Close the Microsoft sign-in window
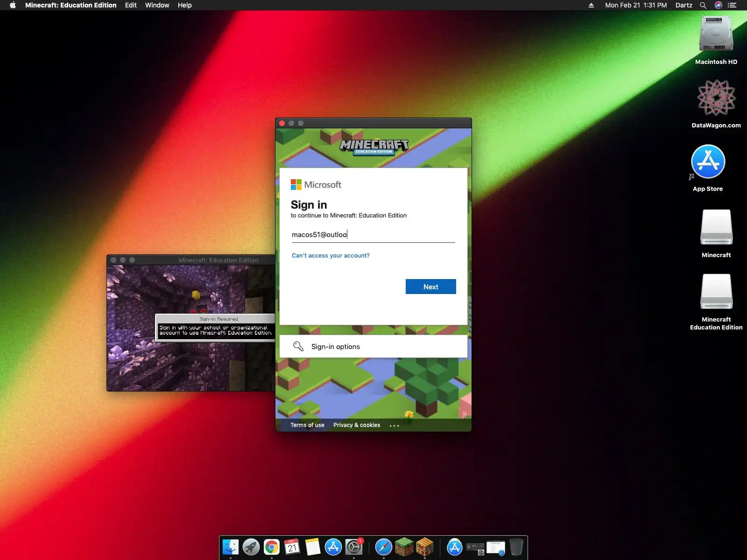 coord(282,123)
